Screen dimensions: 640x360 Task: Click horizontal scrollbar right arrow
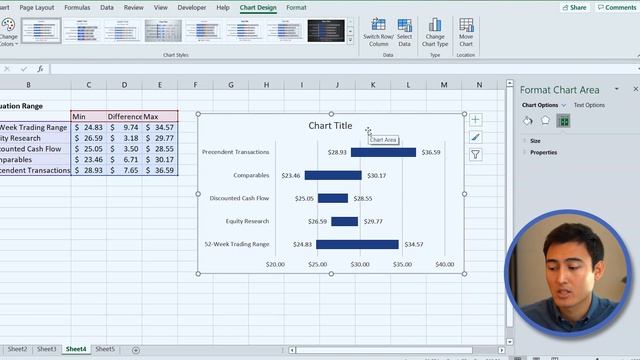pos(501,350)
